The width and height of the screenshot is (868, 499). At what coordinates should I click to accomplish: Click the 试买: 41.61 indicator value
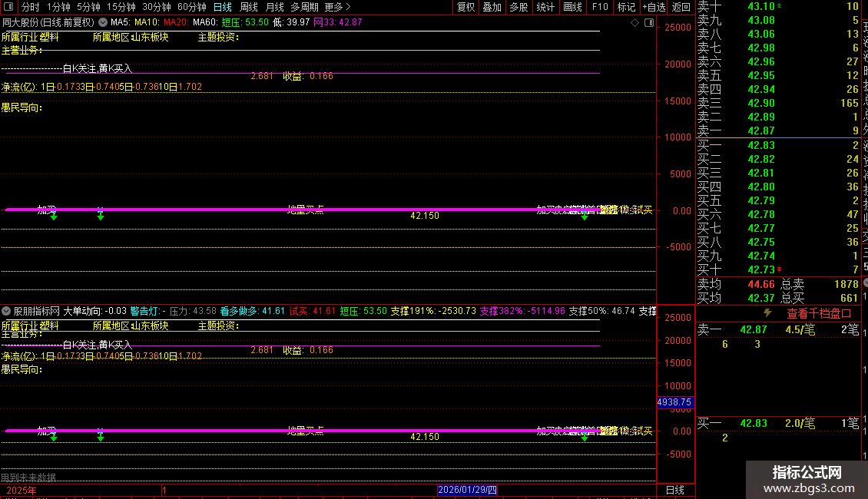pos(312,311)
